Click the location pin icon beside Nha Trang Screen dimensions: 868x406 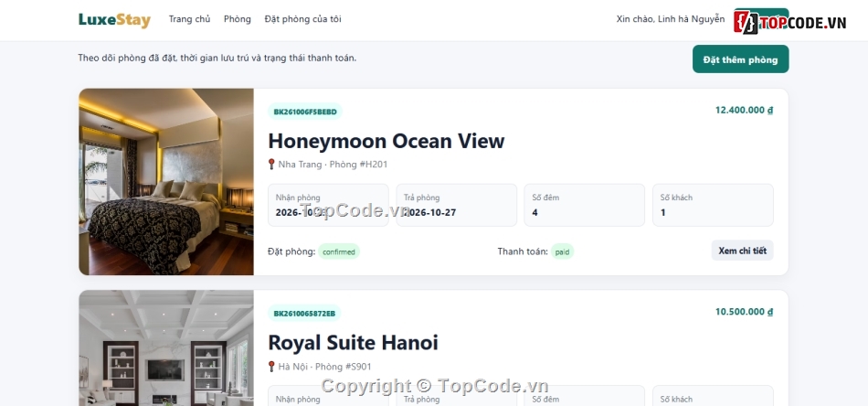tap(271, 164)
